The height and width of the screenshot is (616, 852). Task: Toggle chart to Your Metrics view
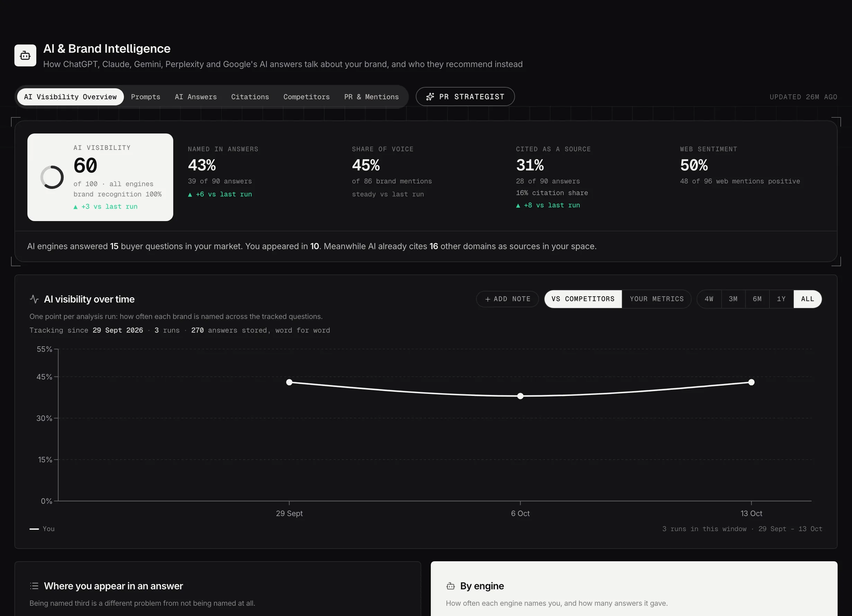coord(657,299)
